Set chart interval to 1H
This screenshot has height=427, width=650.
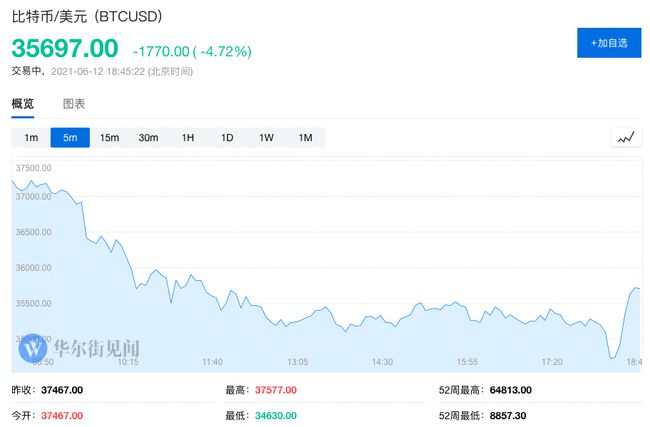(188, 138)
